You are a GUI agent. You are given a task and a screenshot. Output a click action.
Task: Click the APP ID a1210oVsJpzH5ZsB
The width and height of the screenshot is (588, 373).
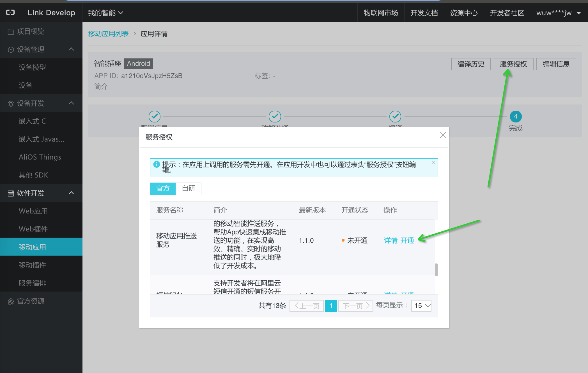tap(152, 76)
